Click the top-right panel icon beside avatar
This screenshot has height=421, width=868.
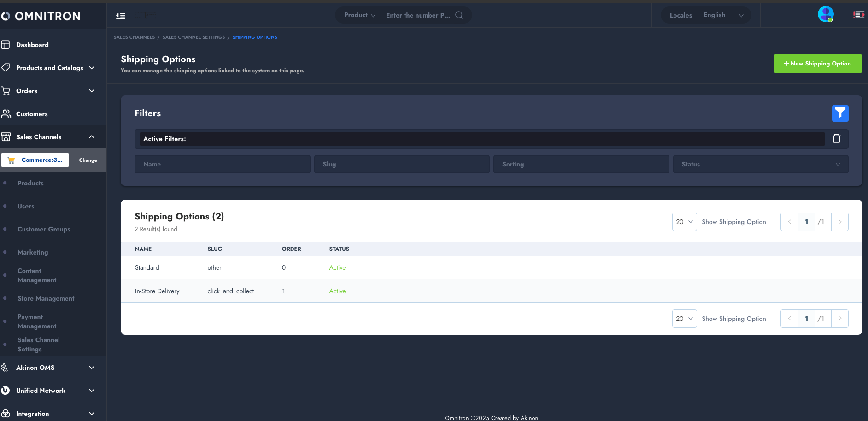(859, 15)
